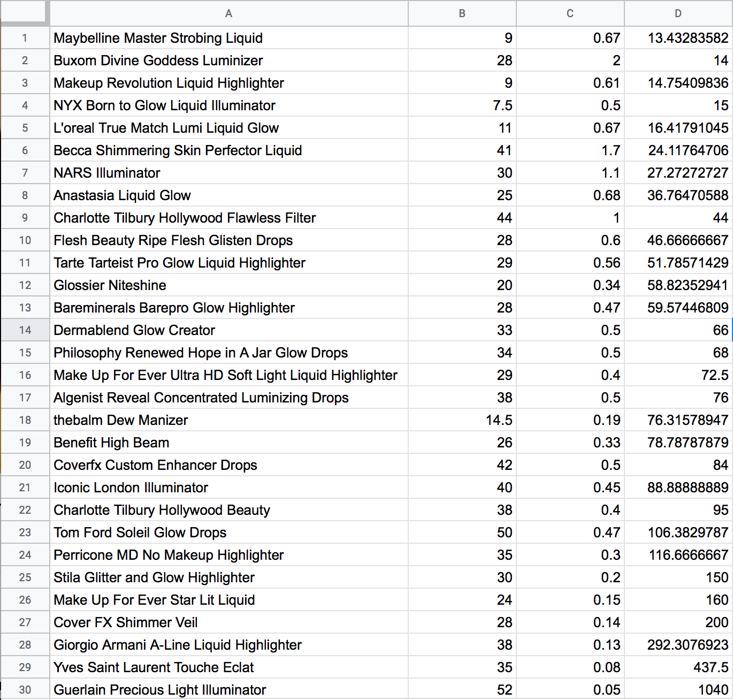The image size is (733, 700).
Task: Select row 22 header
Action: pos(25,510)
